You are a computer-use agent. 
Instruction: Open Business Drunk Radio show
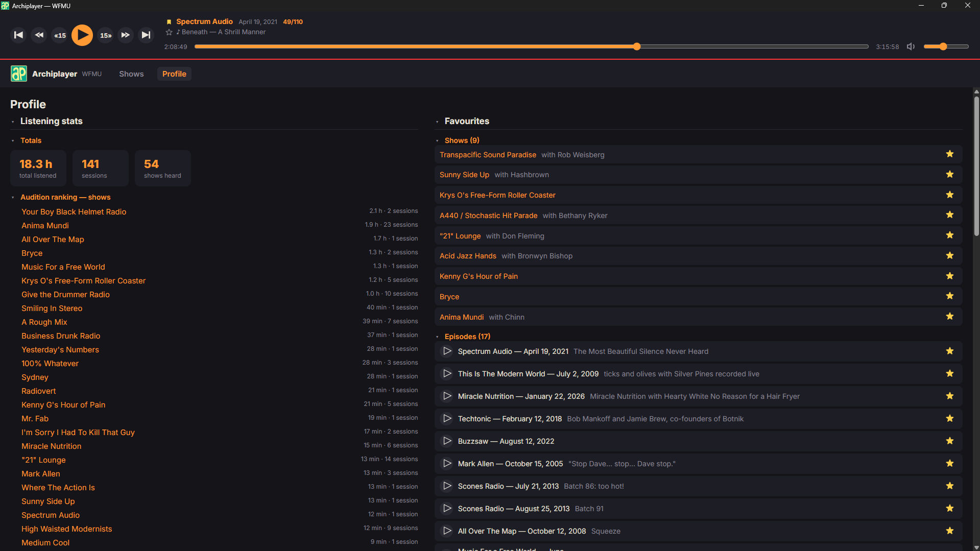[x=61, y=336]
